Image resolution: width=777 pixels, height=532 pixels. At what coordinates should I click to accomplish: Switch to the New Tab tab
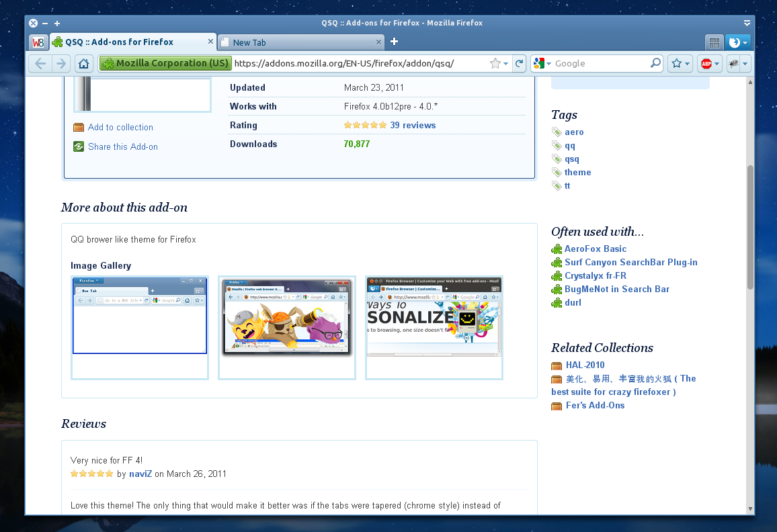(301, 42)
